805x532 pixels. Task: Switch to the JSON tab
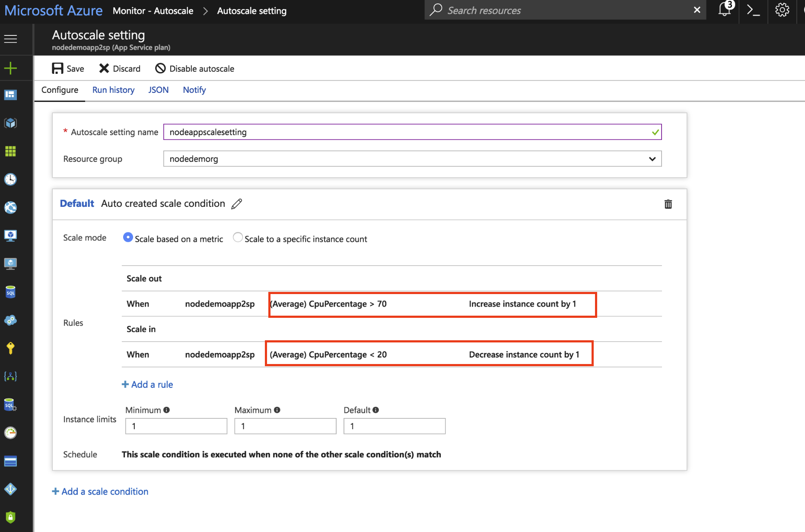click(x=158, y=90)
